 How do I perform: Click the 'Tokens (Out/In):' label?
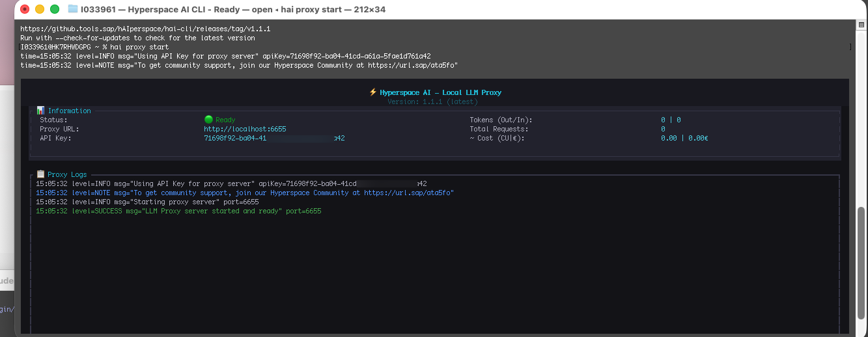[x=501, y=120]
